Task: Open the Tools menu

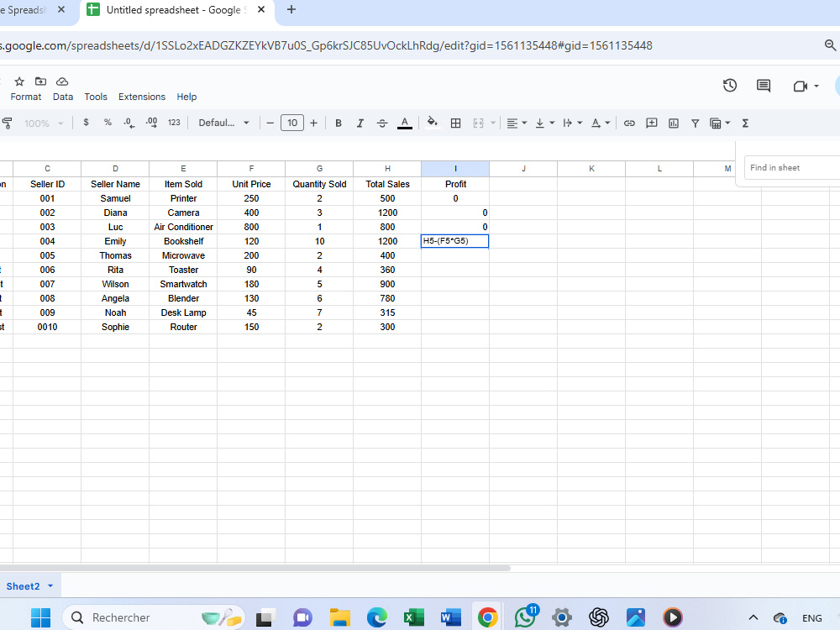Action: tap(96, 97)
